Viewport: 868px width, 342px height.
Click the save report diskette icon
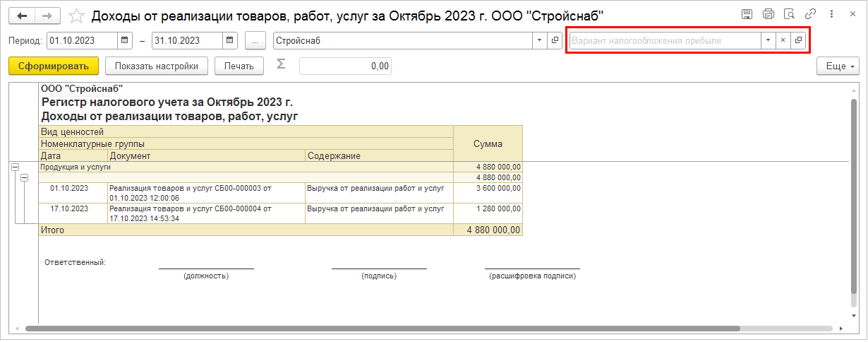(x=747, y=14)
